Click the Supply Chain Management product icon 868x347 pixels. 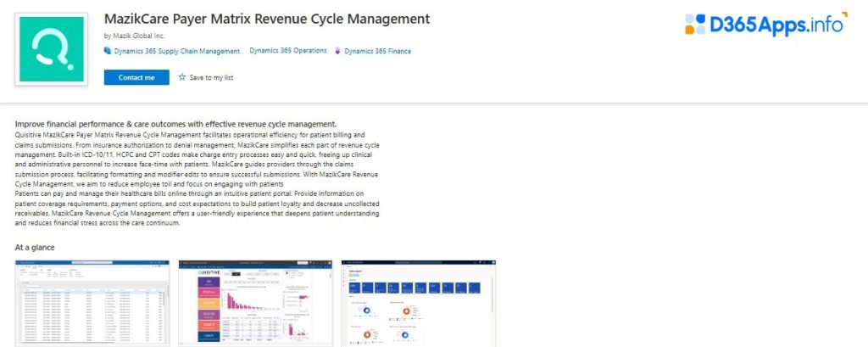click(x=108, y=51)
